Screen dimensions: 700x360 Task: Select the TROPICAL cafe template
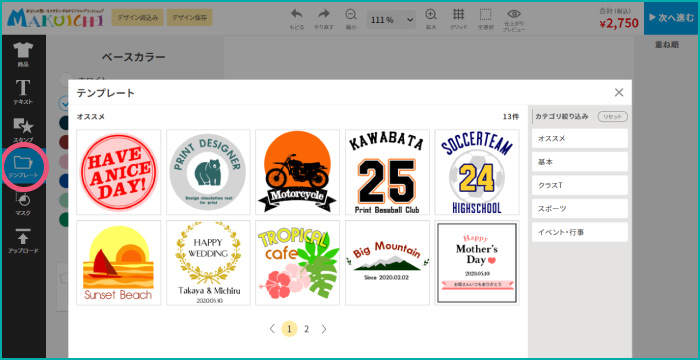[x=297, y=263]
